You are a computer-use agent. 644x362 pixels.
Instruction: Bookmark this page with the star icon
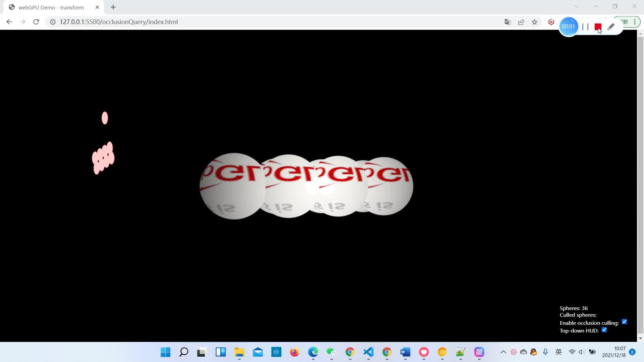coord(535,22)
